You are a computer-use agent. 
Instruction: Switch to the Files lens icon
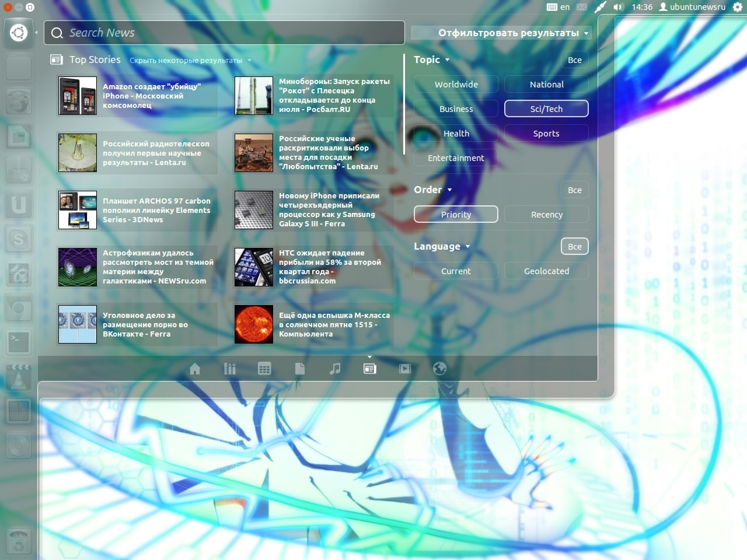point(300,369)
